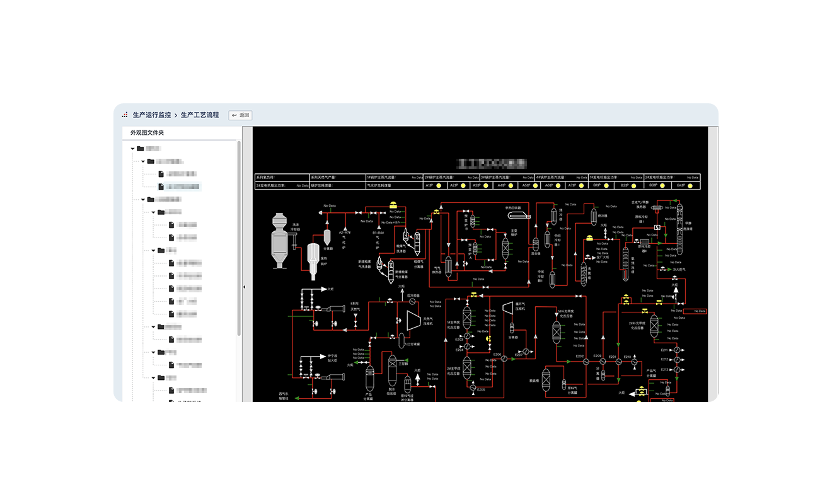The width and height of the screenshot is (832, 504).
Task: Select the E207 heat exchanger symbol
Action: coord(527,352)
